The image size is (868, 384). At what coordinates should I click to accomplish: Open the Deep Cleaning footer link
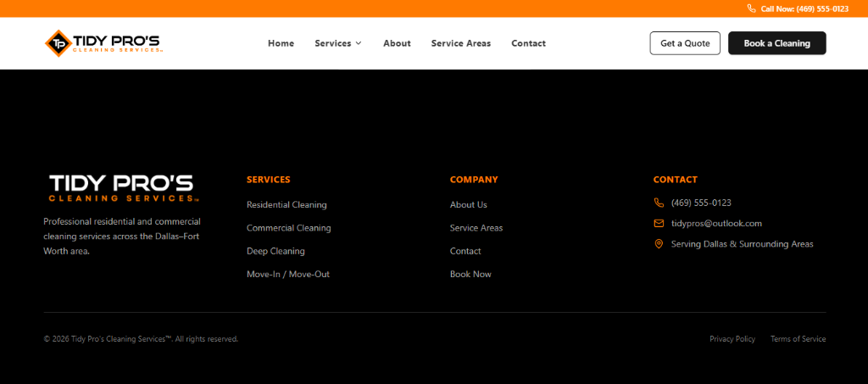click(275, 251)
